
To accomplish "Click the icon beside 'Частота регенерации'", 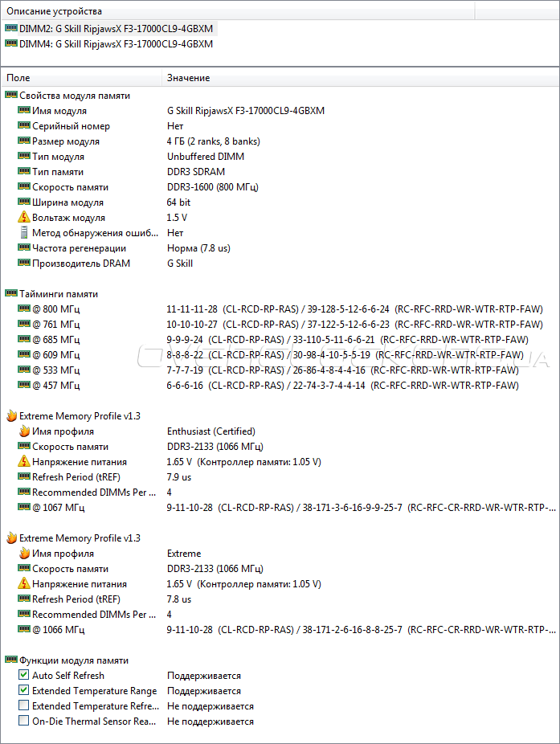I will (x=24, y=247).
